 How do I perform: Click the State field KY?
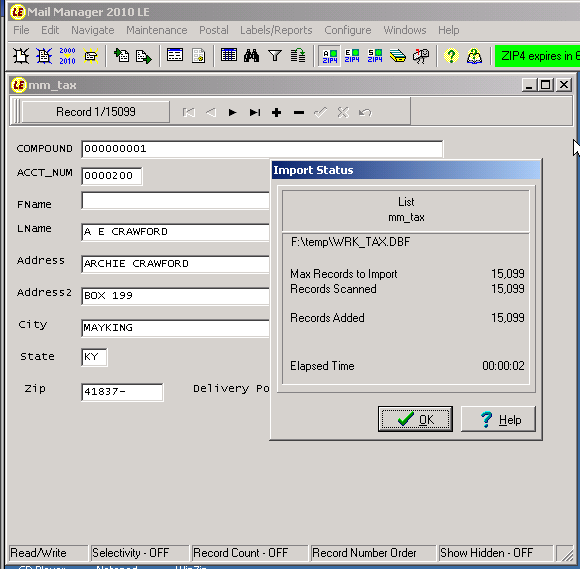[94, 357]
